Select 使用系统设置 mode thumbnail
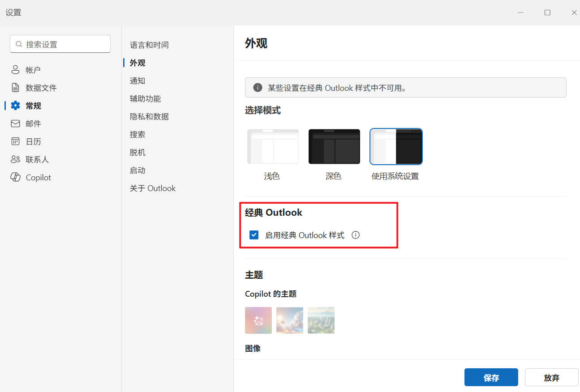 click(x=396, y=147)
